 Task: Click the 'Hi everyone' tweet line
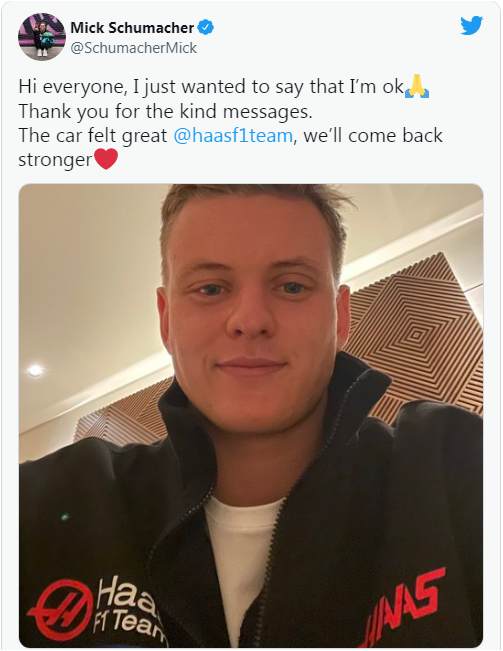211,87
